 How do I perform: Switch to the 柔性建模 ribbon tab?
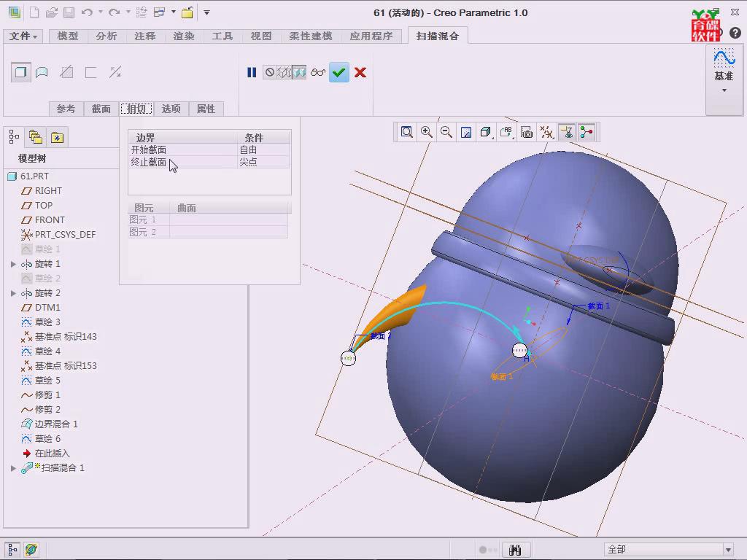tap(311, 36)
